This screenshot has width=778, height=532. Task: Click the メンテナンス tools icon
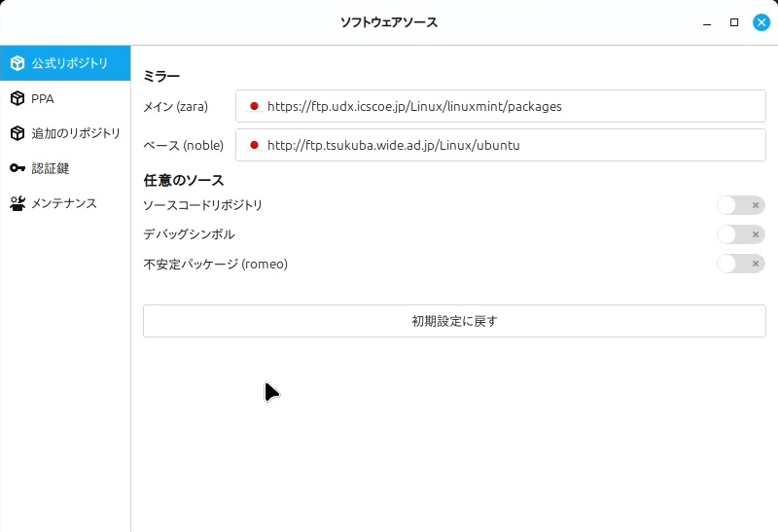18,203
